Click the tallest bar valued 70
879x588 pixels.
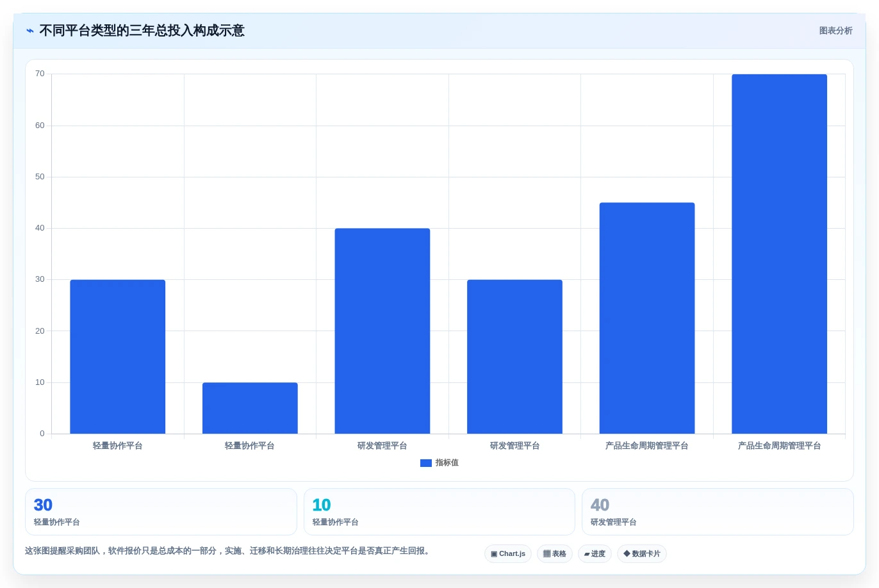tap(779, 254)
